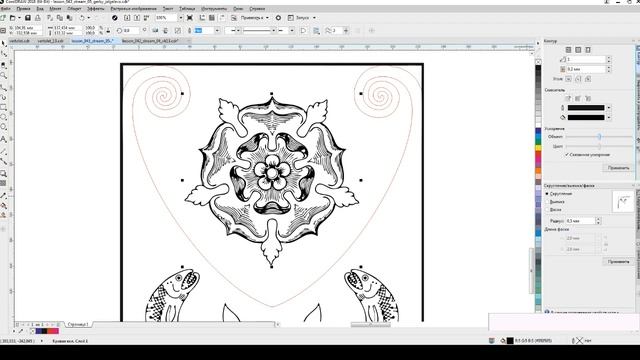The width and height of the screenshot is (640, 360).
Task: Open the Привязать к dropdown
Action: point(267,18)
